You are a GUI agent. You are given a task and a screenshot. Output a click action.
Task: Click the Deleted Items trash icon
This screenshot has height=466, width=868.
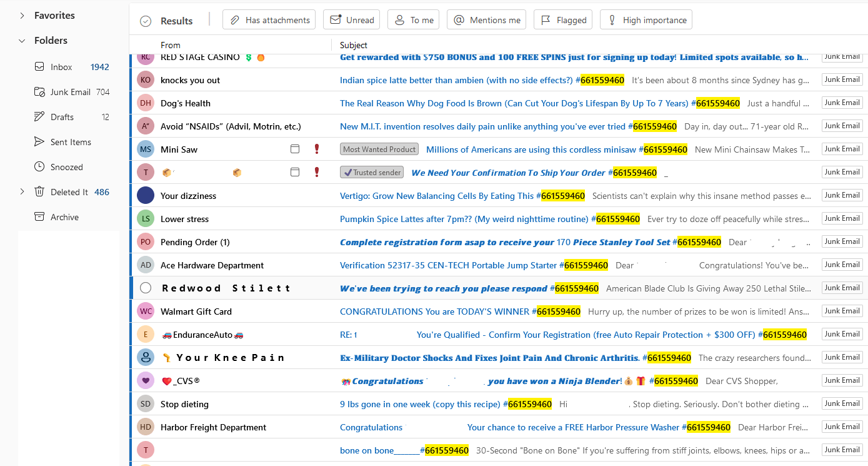click(39, 192)
